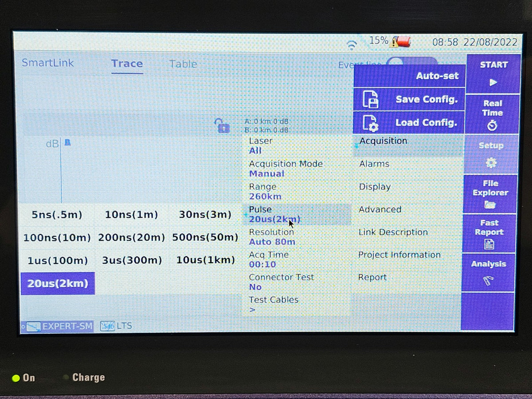
Task: Tap the battery status icon
Action: pos(400,43)
